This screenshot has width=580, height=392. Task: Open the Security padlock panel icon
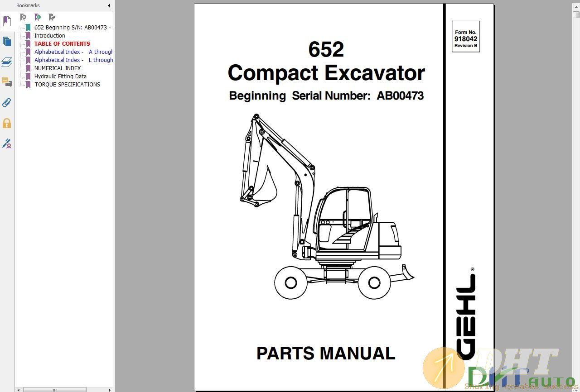click(7, 123)
